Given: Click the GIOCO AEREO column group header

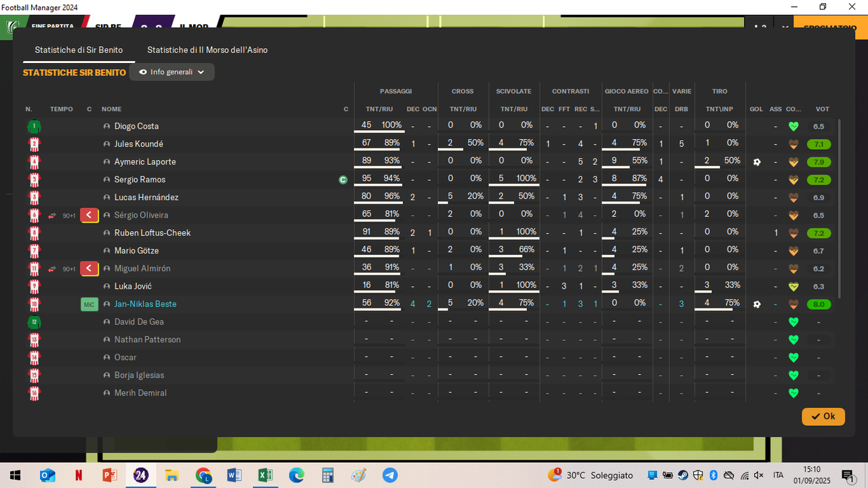Looking at the screenshot, I should click(627, 91).
